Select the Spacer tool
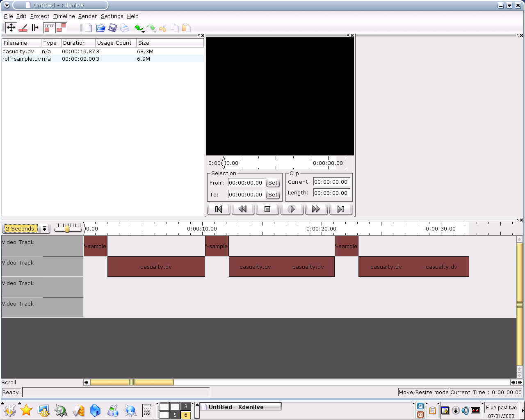525x420 pixels. pyautogui.click(x=35, y=27)
